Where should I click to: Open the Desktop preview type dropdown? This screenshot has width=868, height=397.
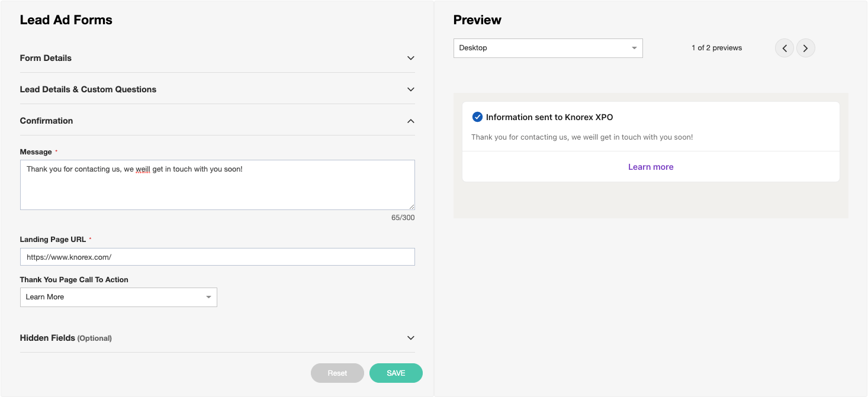pyautogui.click(x=548, y=48)
